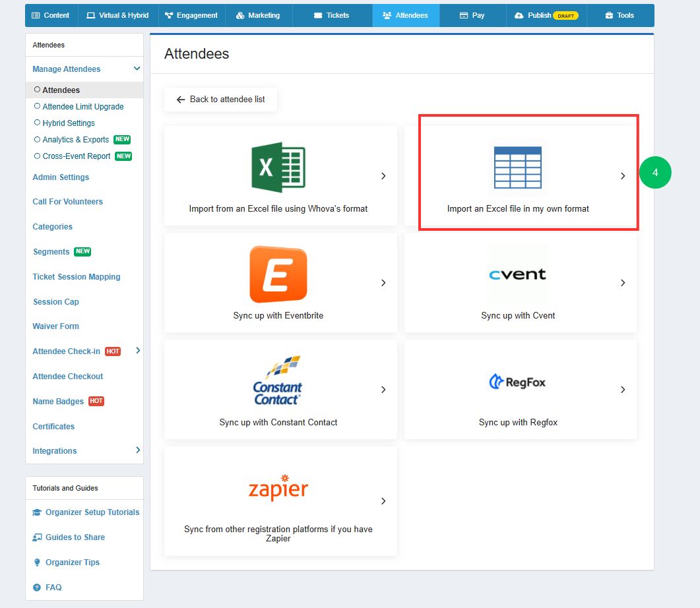Click the RegFox logo

[x=517, y=382]
